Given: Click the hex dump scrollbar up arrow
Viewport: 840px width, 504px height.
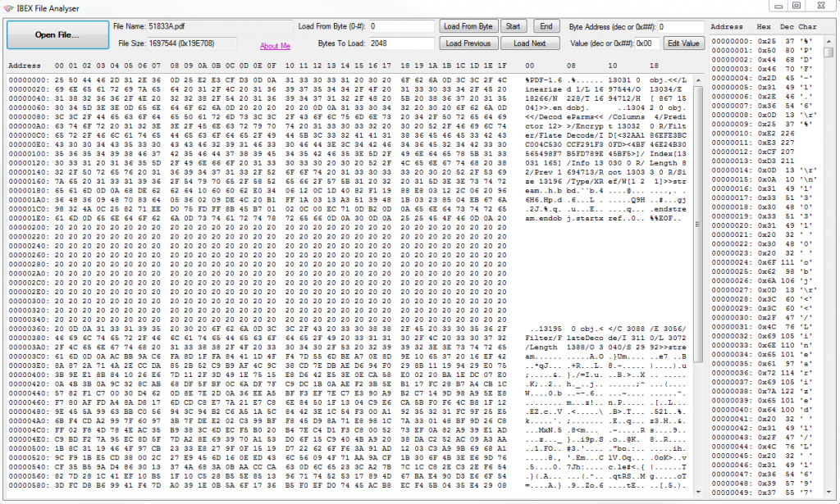Looking at the screenshot, I should pos(698,80).
